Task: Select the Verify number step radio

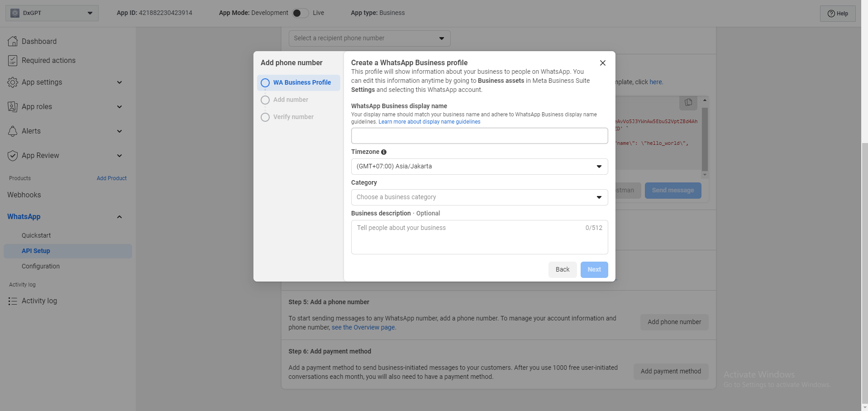Action: [265, 117]
